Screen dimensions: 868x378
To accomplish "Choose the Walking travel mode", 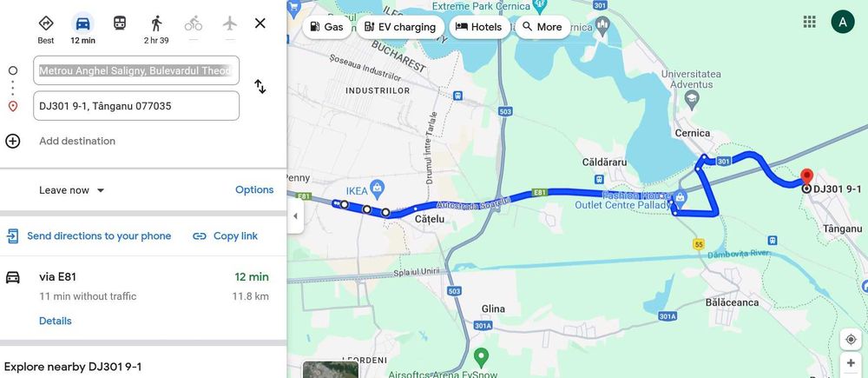I will click(156, 23).
